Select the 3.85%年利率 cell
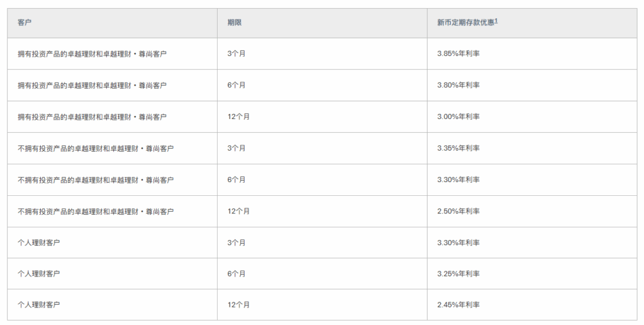This screenshot has height=325, width=644. pos(458,54)
